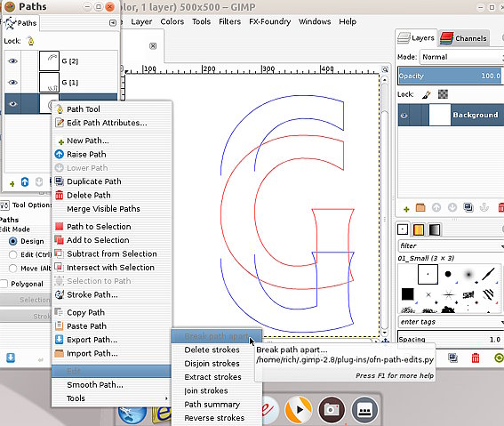Viewport: 504px width, 426px height.
Task: Adjust the brush Spacing slider
Action: pos(450,340)
